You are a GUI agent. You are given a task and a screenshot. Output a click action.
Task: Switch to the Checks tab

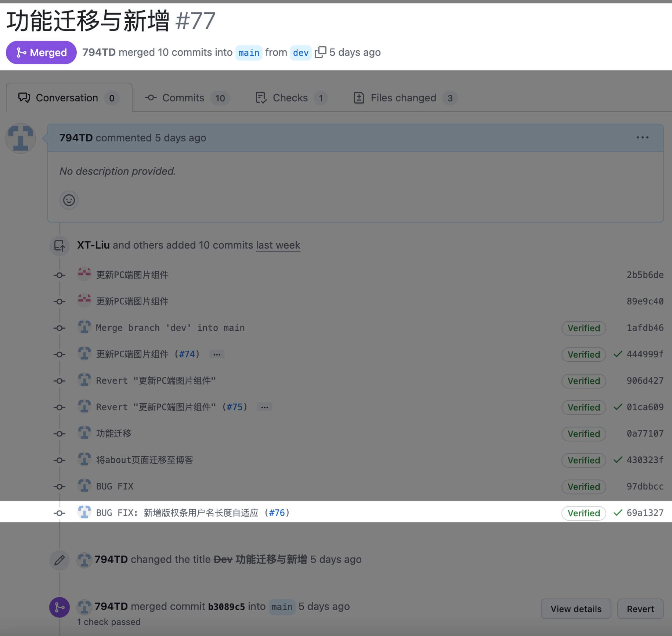(x=291, y=98)
